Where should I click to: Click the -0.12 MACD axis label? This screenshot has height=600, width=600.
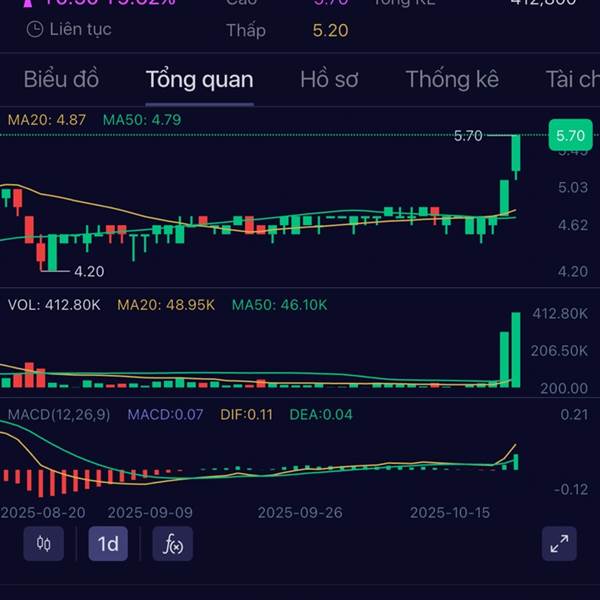point(571,489)
